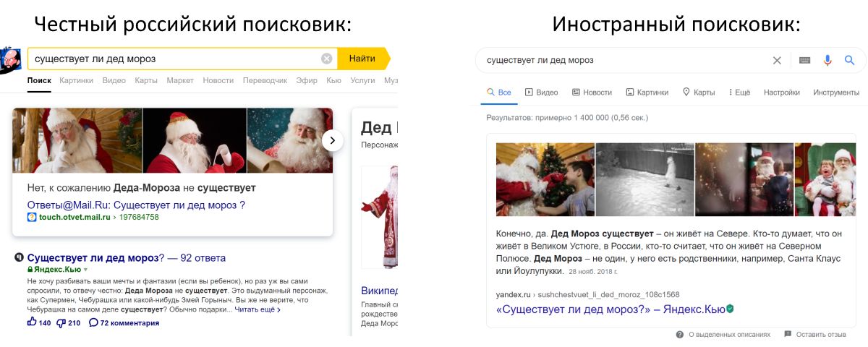868x347 pixels.
Task: Show next images with carousel arrow
Action: tap(332, 140)
